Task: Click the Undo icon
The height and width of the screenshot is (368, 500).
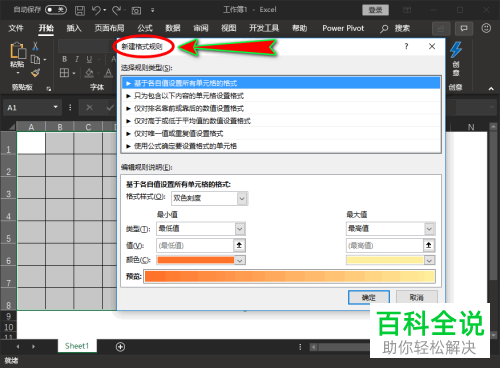Action: point(96,11)
